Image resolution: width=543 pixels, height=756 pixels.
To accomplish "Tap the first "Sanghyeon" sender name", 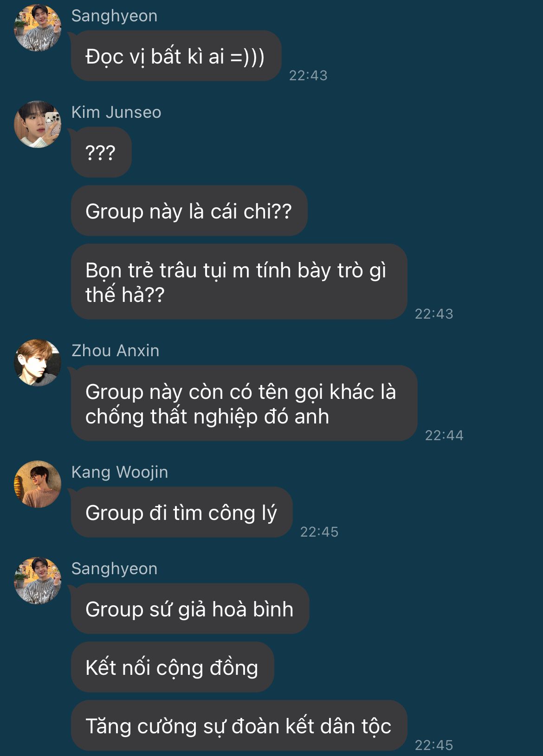I will click(114, 16).
